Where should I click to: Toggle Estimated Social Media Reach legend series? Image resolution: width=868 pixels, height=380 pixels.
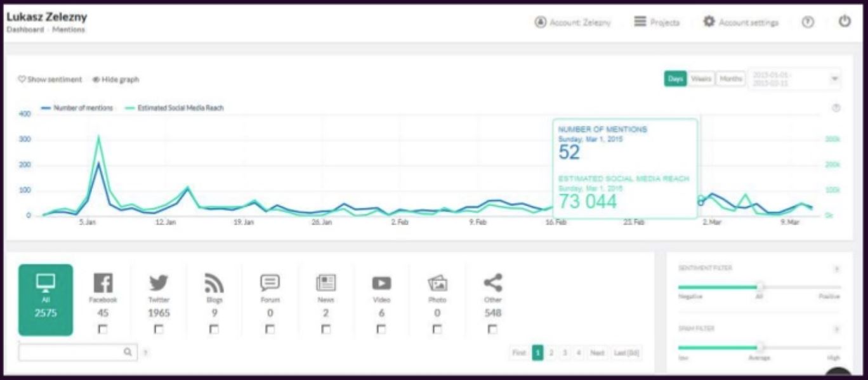[x=173, y=108]
